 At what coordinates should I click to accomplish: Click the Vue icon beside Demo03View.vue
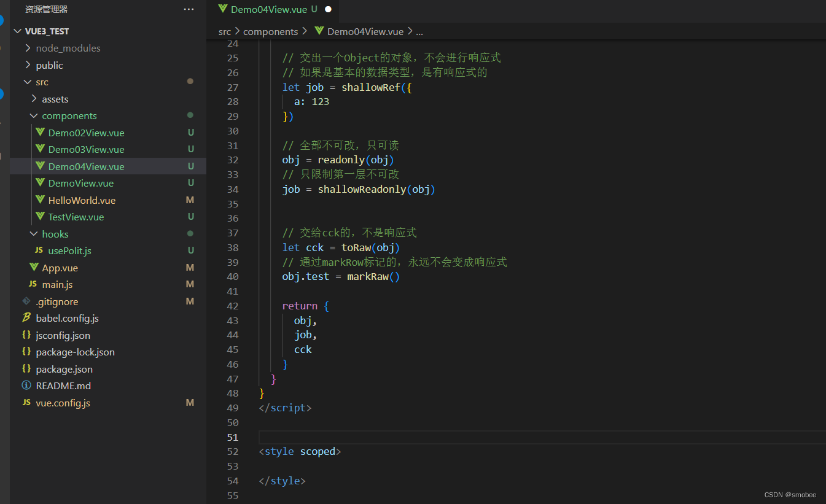[41, 149]
